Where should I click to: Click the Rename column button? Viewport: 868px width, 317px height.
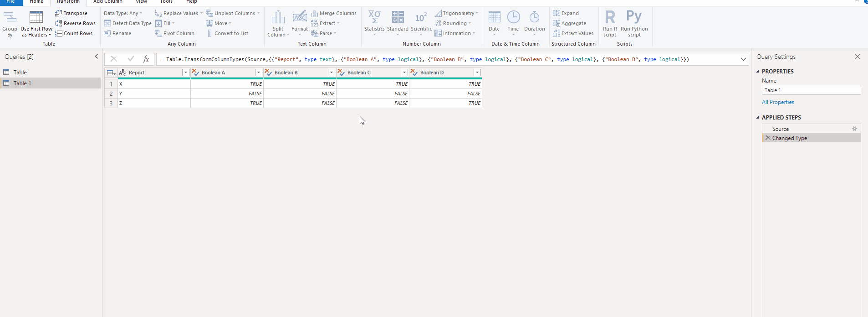[117, 33]
